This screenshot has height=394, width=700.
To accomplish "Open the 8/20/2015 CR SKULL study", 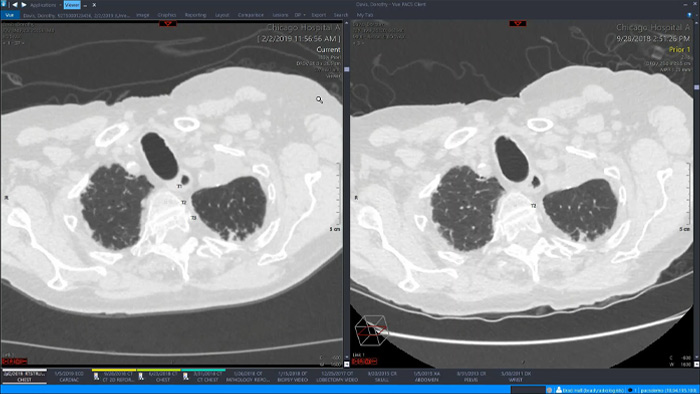I will (382, 377).
